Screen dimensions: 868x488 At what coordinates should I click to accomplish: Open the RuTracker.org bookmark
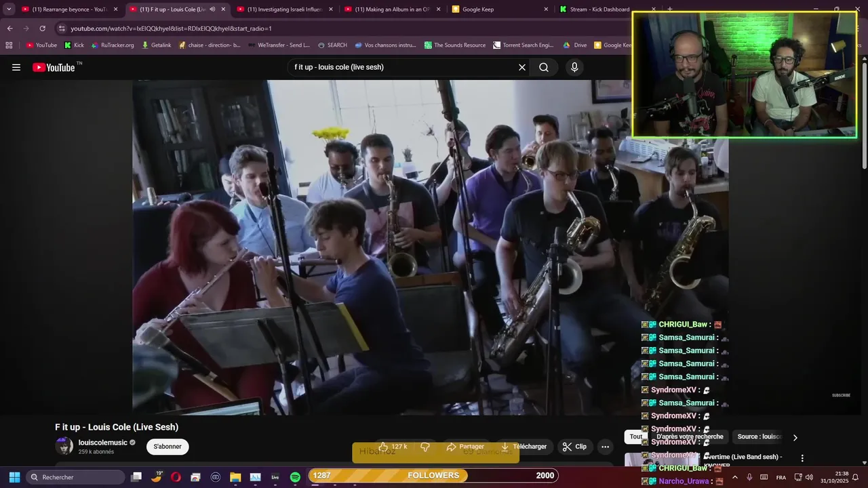112,45
